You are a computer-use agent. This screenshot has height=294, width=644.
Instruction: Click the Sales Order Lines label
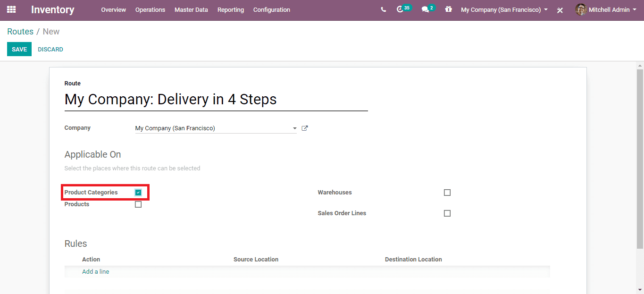coord(342,213)
